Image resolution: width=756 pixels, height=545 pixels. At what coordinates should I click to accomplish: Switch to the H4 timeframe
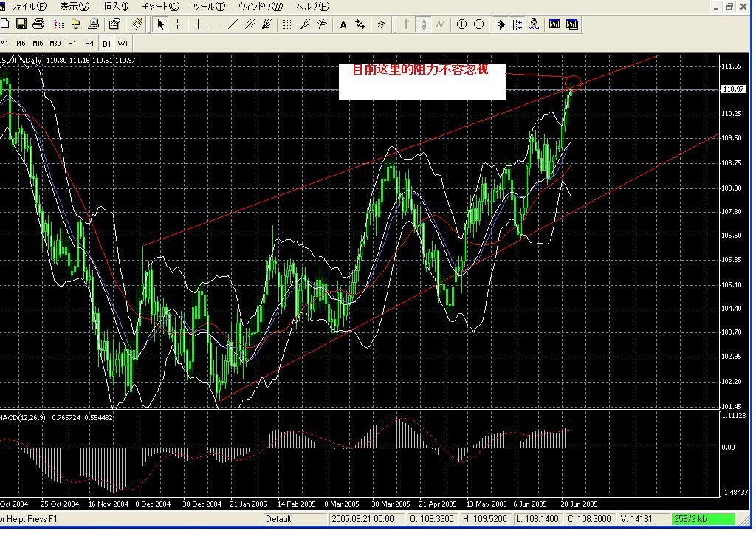click(x=89, y=44)
